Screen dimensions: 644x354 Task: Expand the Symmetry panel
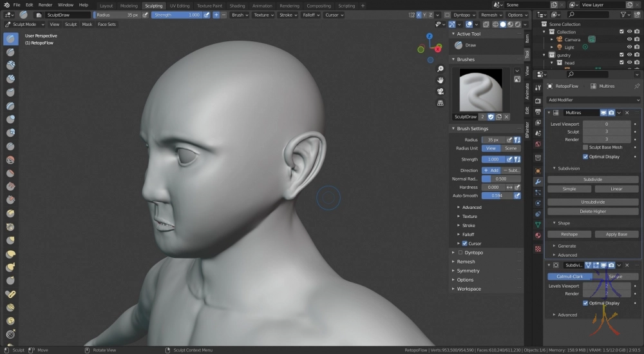tap(468, 271)
